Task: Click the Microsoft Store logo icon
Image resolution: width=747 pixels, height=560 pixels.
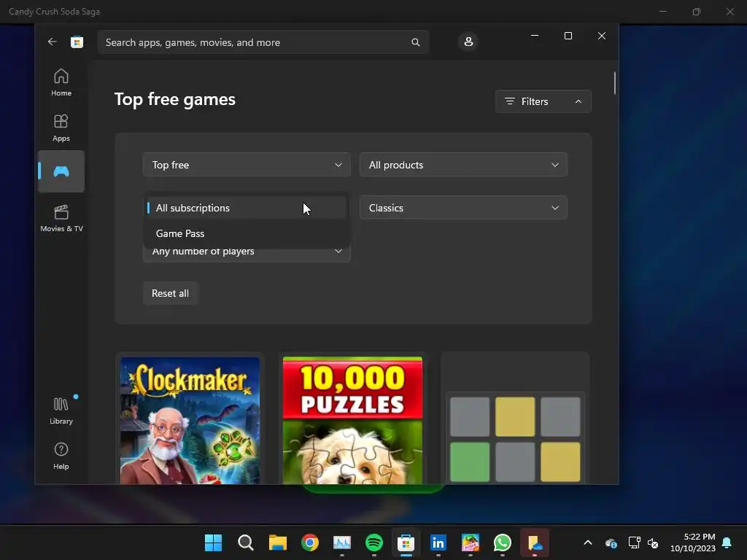Action: tap(77, 42)
